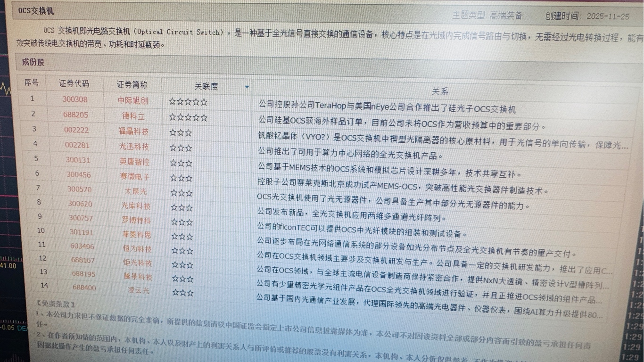Open stock code 300308

point(75,99)
